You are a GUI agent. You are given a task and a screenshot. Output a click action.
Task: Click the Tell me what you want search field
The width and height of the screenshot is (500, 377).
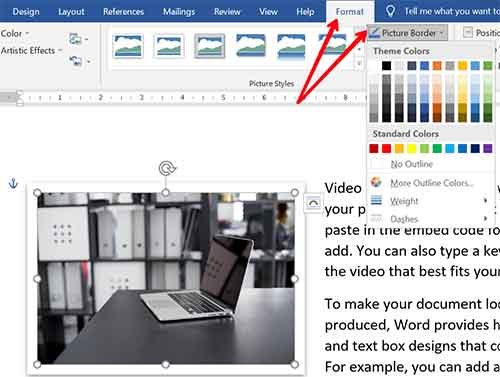pyautogui.click(x=452, y=12)
